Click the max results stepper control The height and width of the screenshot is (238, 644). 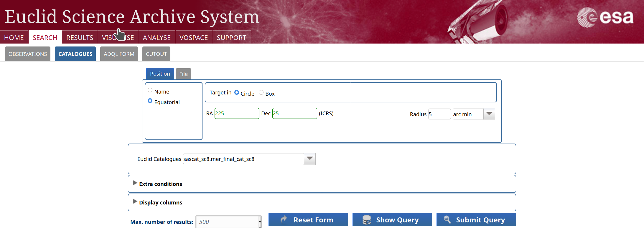pyautogui.click(x=260, y=222)
